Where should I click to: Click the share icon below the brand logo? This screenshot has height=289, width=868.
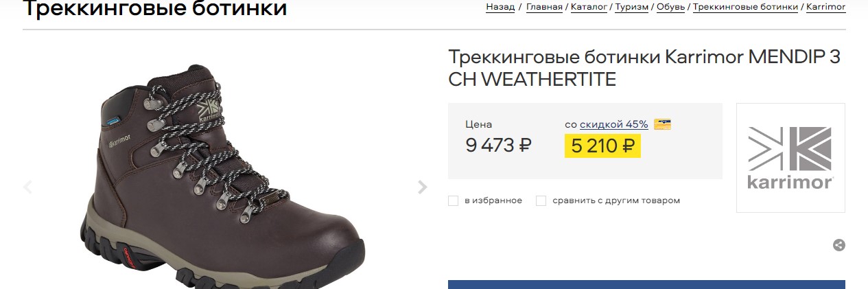[x=838, y=245]
